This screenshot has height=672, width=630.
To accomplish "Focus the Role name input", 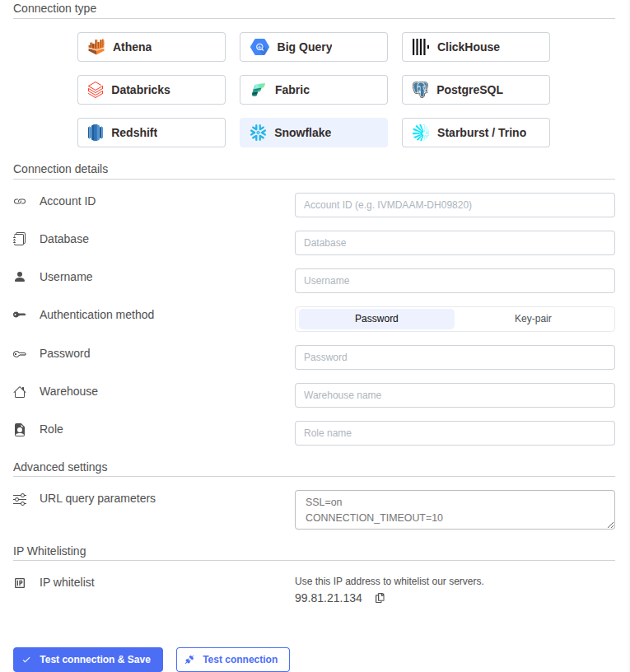I will click(x=455, y=433).
